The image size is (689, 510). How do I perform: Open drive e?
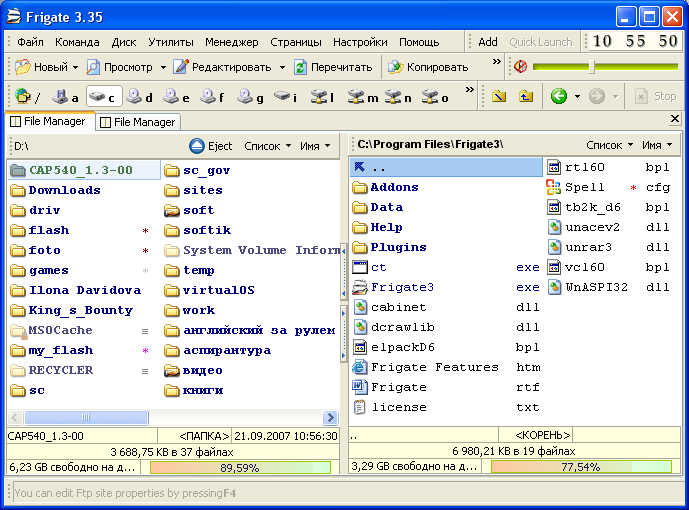pos(177,96)
